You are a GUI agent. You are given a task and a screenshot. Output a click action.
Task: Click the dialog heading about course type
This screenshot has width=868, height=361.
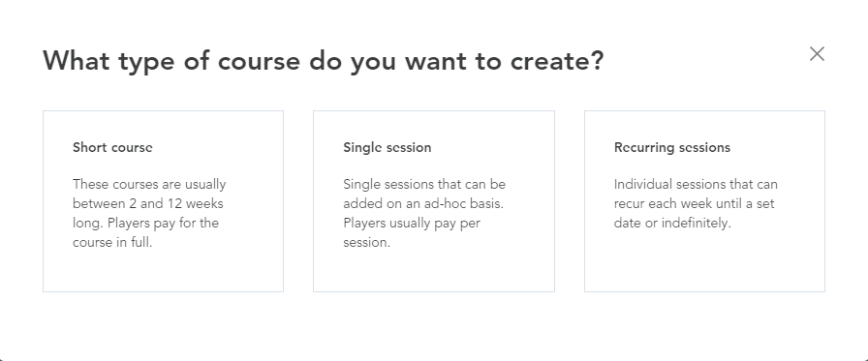pyautogui.click(x=324, y=61)
